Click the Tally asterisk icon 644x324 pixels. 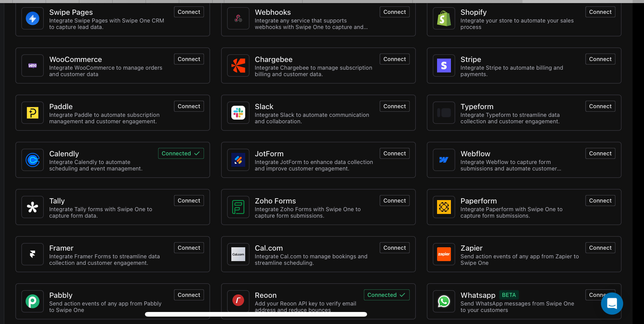tap(32, 207)
